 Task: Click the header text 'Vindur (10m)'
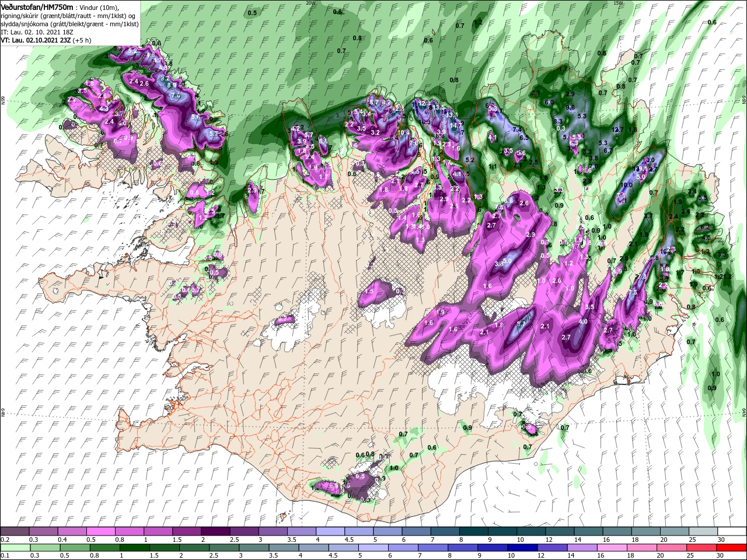click(x=99, y=7)
